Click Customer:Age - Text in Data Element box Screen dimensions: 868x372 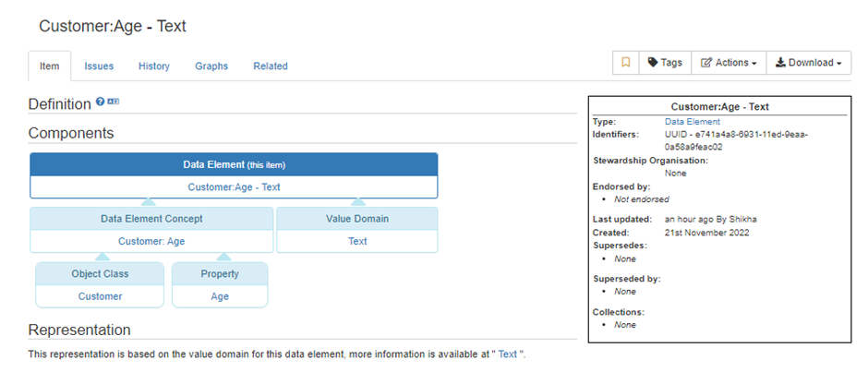[234, 187]
